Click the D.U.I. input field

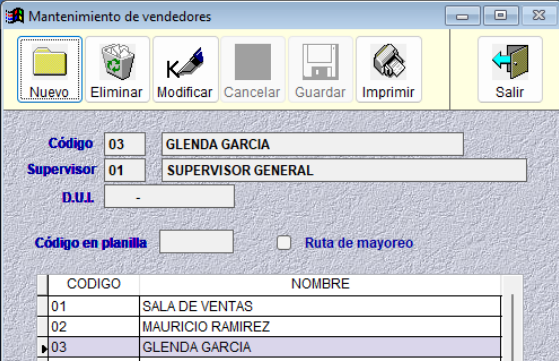click(x=169, y=196)
